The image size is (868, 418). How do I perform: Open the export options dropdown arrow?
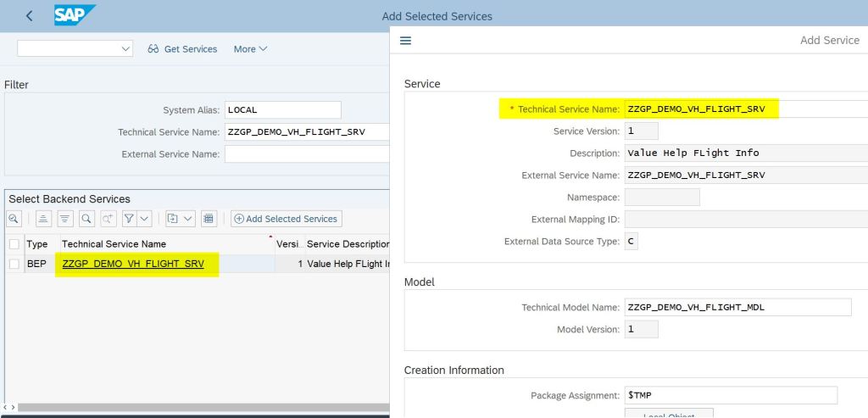187,219
